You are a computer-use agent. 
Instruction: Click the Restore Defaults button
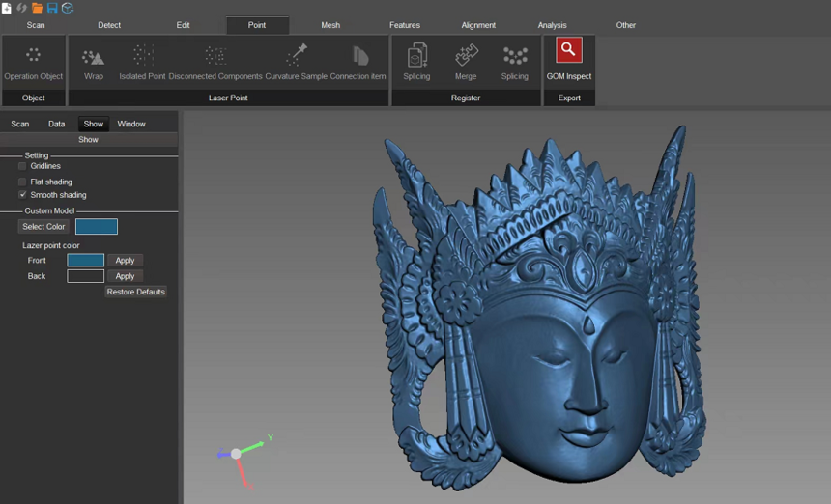[135, 292]
